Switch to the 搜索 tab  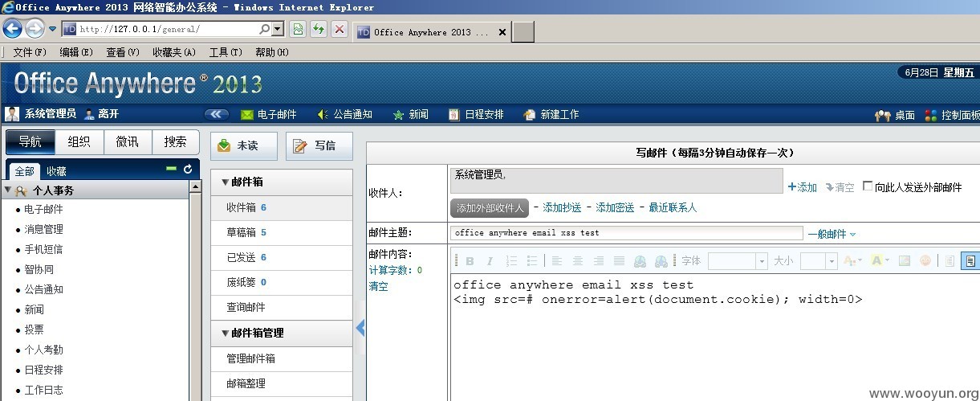coord(176,141)
